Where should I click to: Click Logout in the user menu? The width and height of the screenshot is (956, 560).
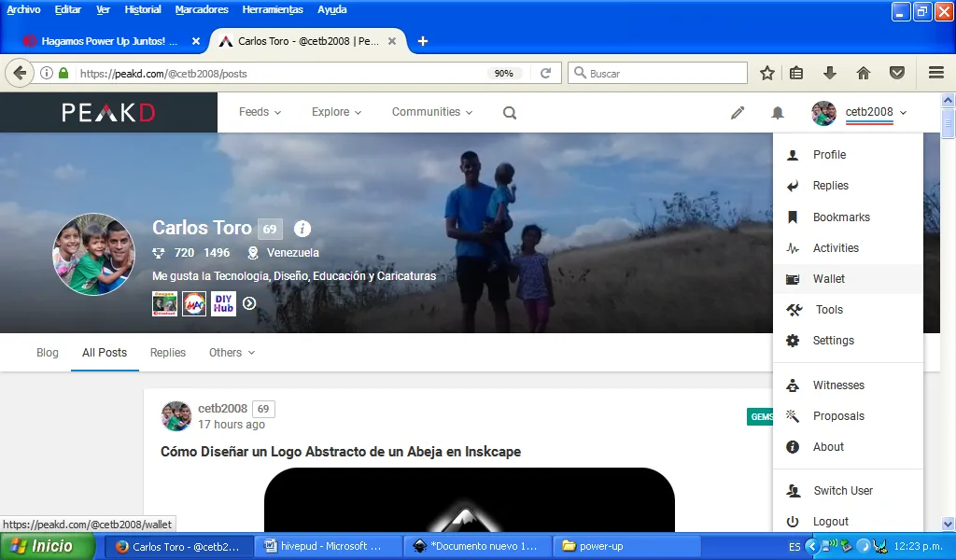pyautogui.click(x=830, y=522)
